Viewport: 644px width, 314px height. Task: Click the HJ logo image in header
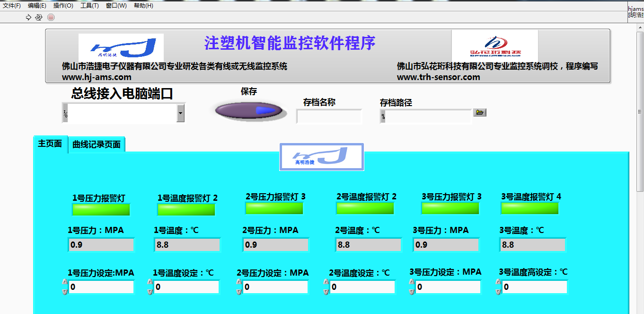[121, 47]
